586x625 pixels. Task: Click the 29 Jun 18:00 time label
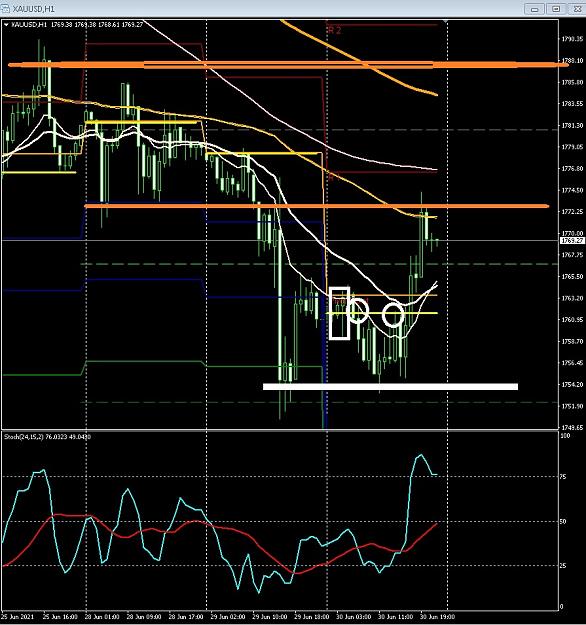(x=311, y=617)
